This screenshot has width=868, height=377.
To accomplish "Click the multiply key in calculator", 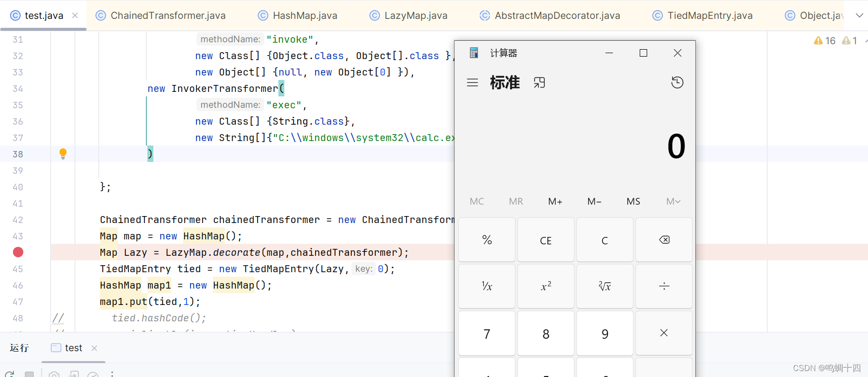I will [x=664, y=333].
